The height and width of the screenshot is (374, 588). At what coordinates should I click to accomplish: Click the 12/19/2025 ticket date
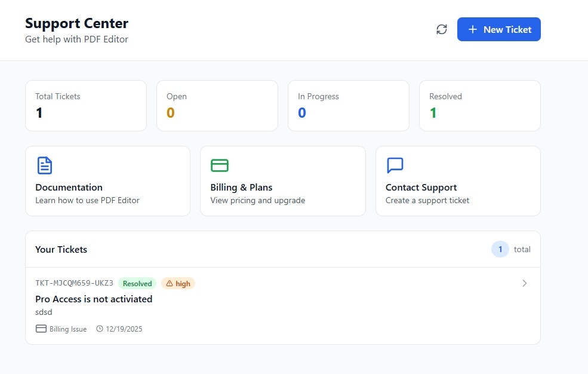(124, 329)
